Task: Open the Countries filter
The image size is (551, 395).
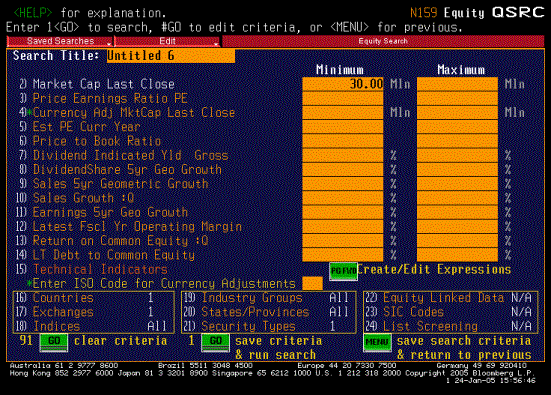Action: (x=63, y=298)
